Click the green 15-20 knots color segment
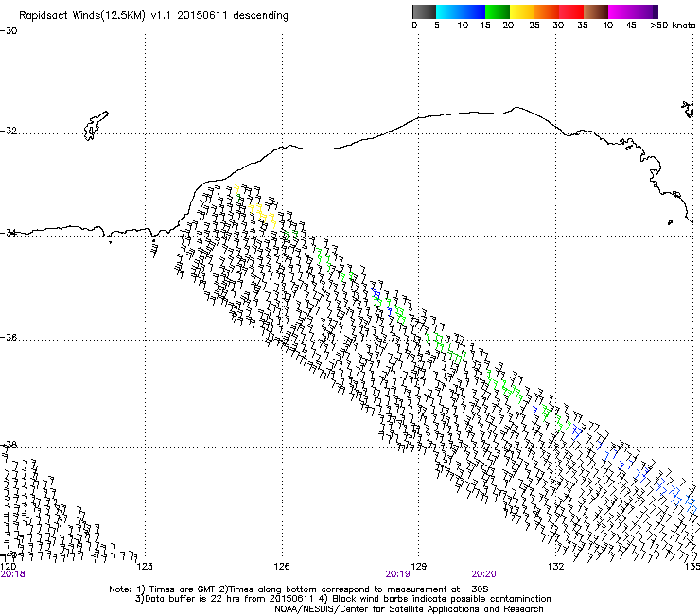 click(498, 11)
